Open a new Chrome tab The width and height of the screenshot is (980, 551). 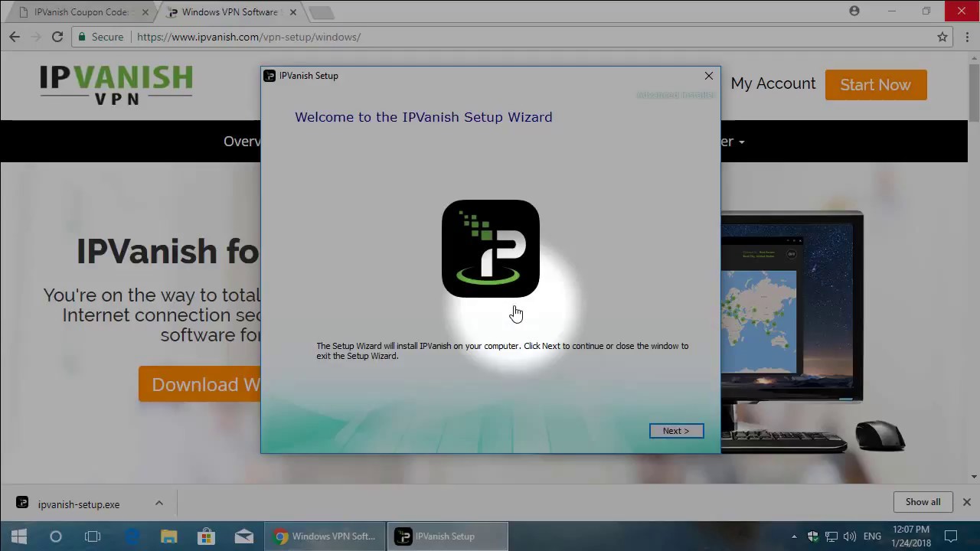[322, 13]
